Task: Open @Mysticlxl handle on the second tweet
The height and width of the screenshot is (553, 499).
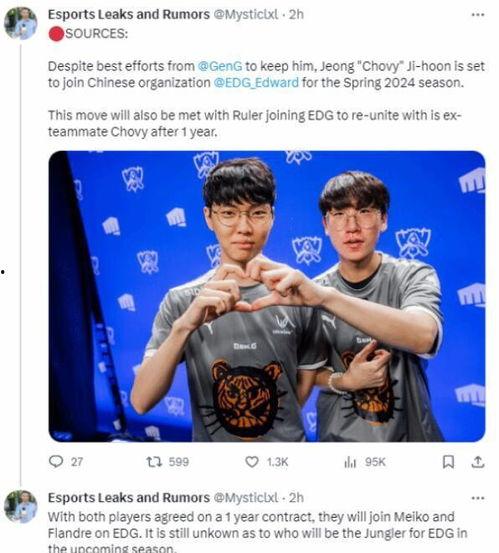Action: click(246, 498)
